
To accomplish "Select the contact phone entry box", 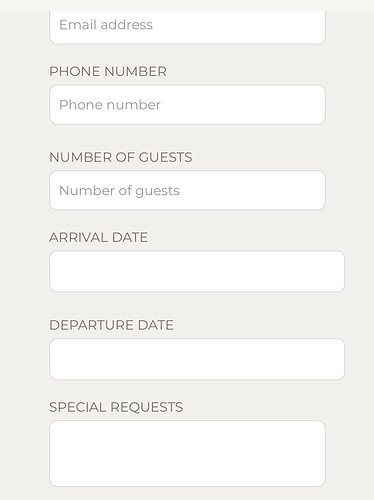I will [x=187, y=104].
